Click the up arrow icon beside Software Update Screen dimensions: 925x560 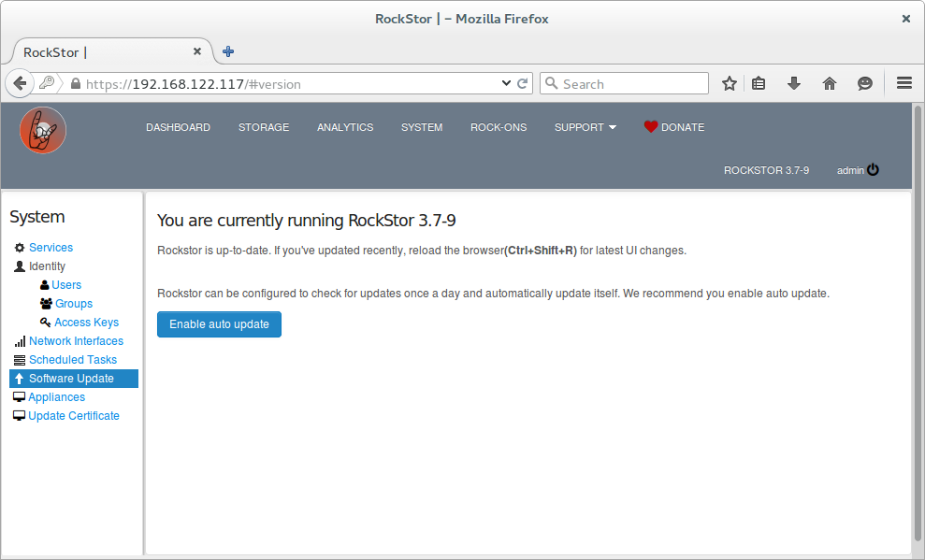coord(20,379)
